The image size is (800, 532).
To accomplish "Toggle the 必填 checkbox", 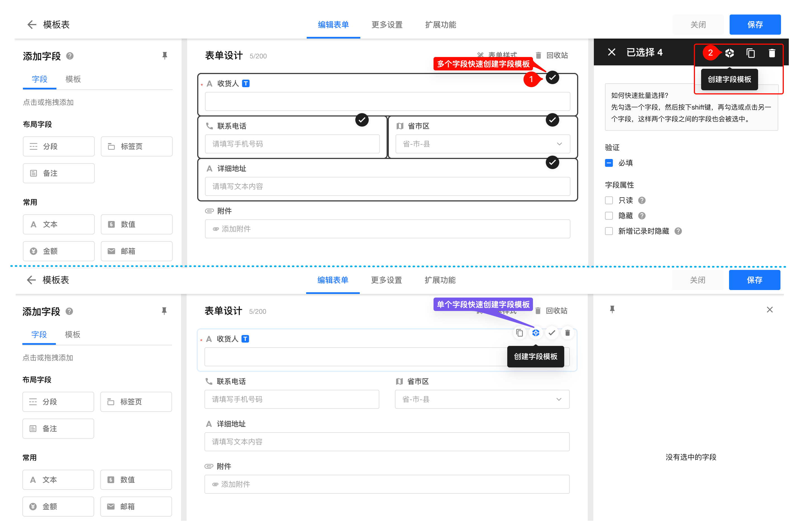I will click(609, 163).
